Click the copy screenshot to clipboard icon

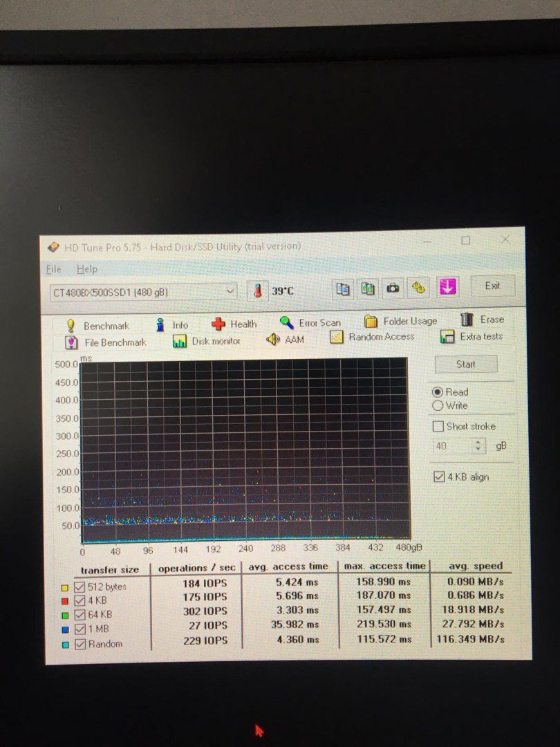click(x=368, y=288)
